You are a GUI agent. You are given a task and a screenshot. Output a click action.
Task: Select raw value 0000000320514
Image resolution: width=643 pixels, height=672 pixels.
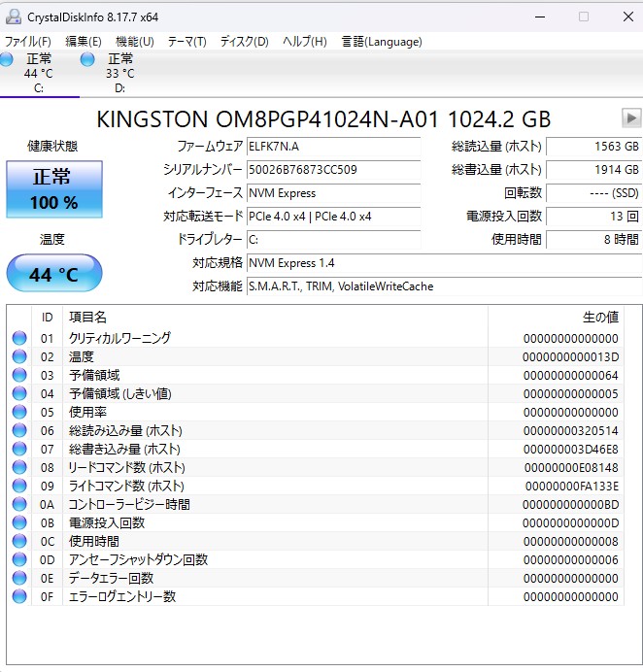pyautogui.click(x=570, y=430)
